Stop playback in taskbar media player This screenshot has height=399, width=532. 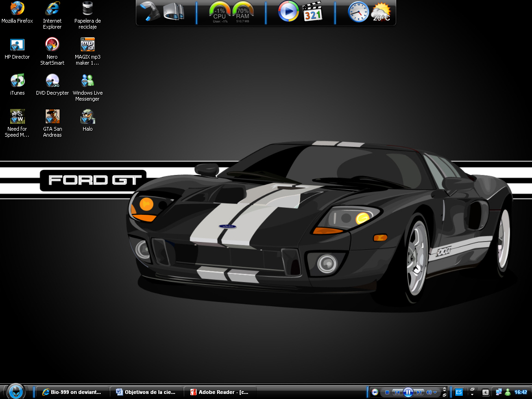tap(387, 392)
